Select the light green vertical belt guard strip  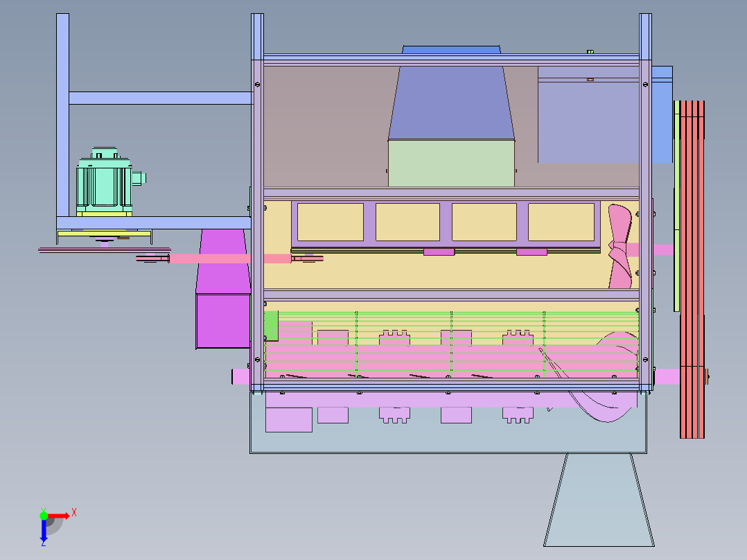[676, 206]
